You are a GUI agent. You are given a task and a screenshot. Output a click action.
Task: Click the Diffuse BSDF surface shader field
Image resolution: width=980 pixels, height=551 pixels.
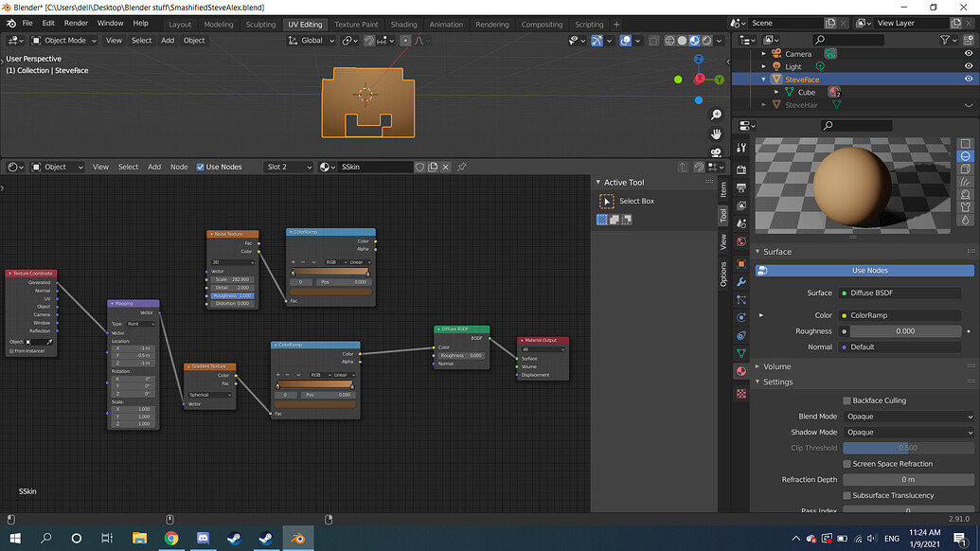coord(900,293)
